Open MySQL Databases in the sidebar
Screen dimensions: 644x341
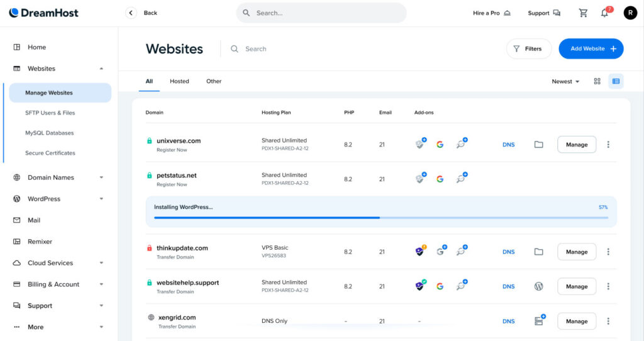click(x=49, y=133)
